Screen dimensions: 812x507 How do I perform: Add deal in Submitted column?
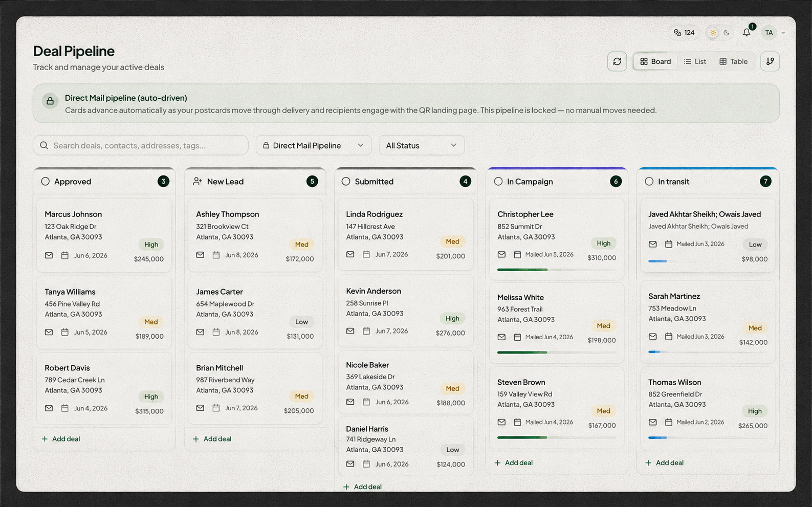point(362,487)
